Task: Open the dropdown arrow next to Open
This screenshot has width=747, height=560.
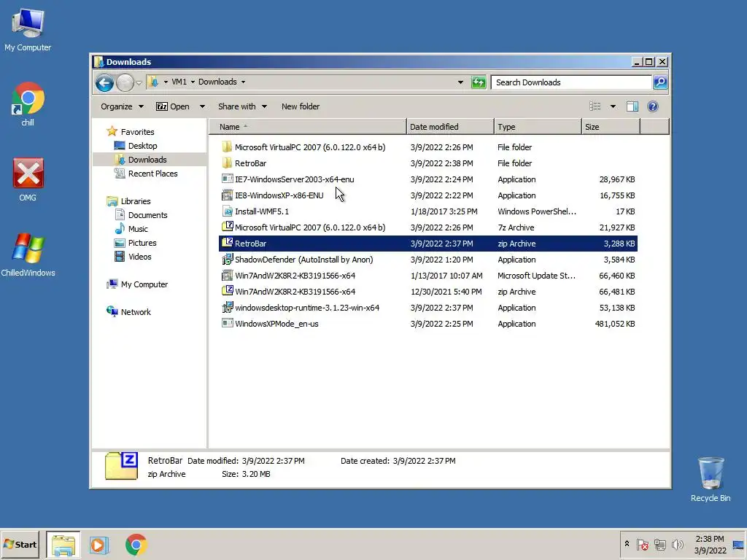Action: [202, 106]
